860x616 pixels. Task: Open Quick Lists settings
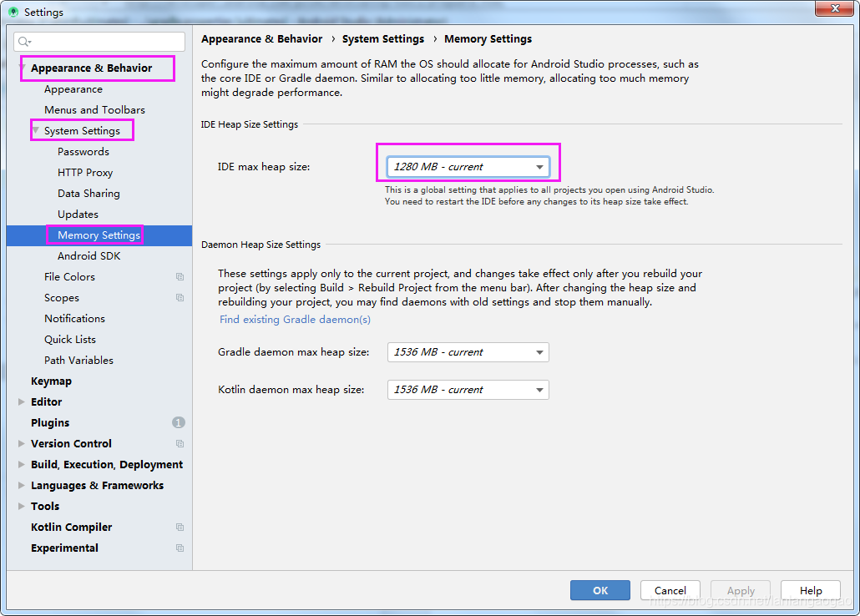70,340
